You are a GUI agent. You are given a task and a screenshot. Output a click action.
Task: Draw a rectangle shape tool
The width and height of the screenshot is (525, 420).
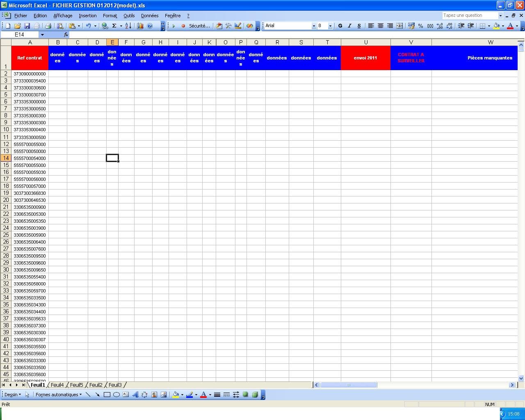pos(107,395)
